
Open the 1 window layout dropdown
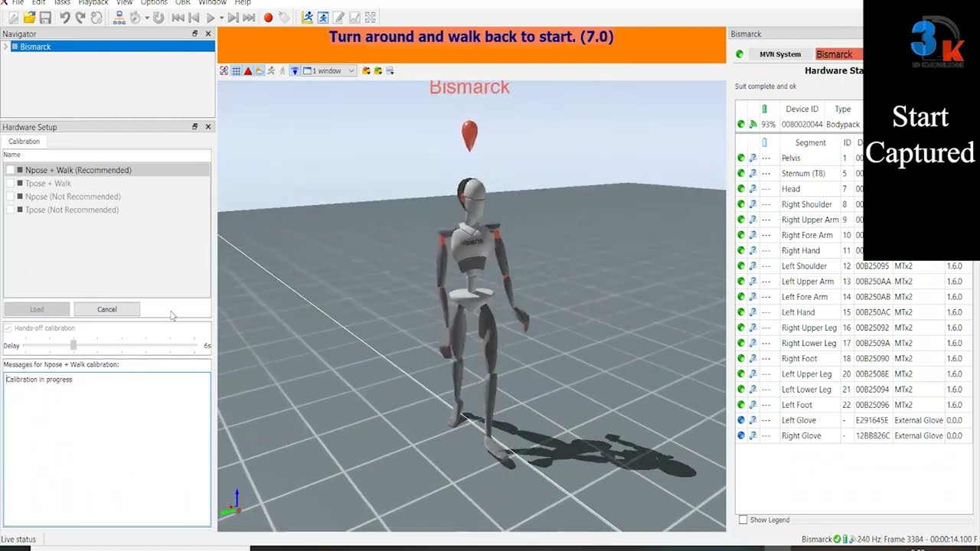[329, 71]
